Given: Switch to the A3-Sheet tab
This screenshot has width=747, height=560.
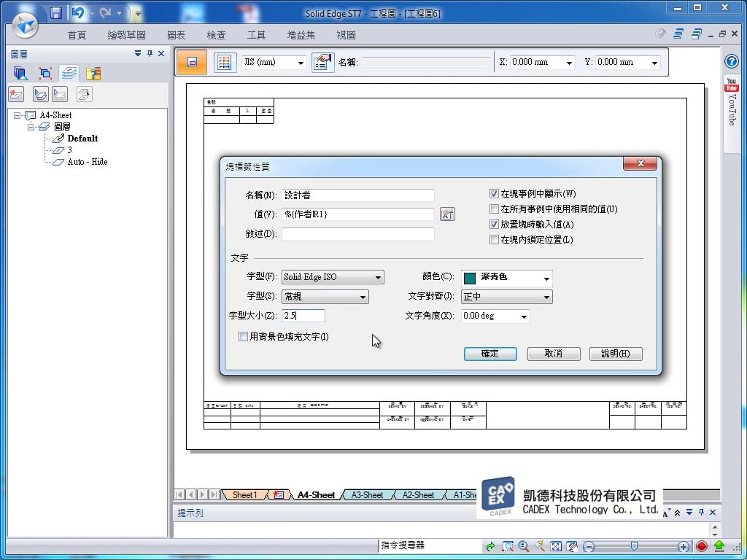Looking at the screenshot, I should coord(368,495).
